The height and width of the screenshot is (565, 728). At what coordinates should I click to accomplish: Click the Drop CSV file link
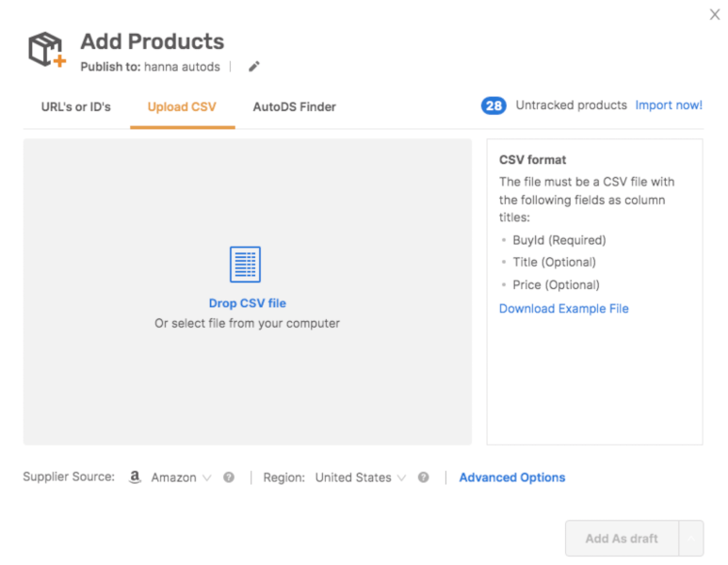click(248, 303)
